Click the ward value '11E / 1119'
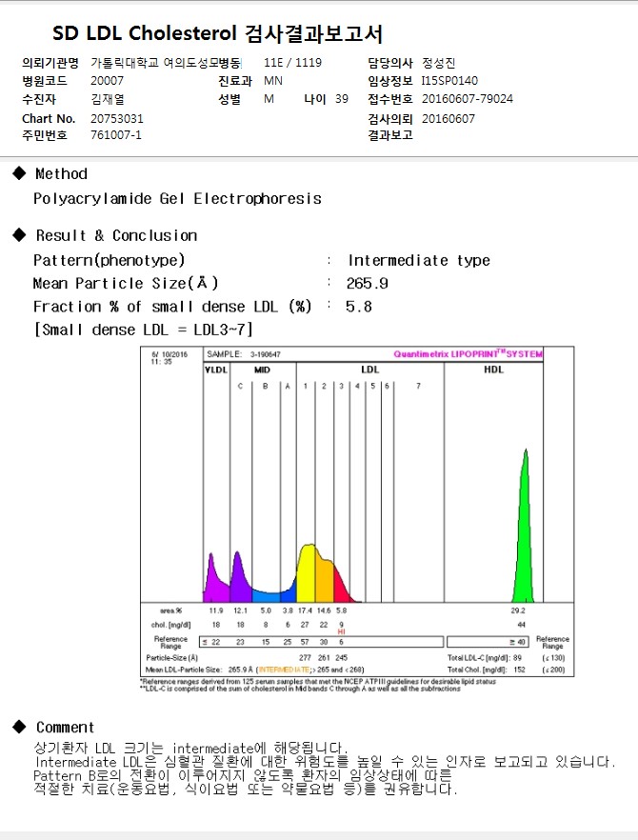 [292, 63]
